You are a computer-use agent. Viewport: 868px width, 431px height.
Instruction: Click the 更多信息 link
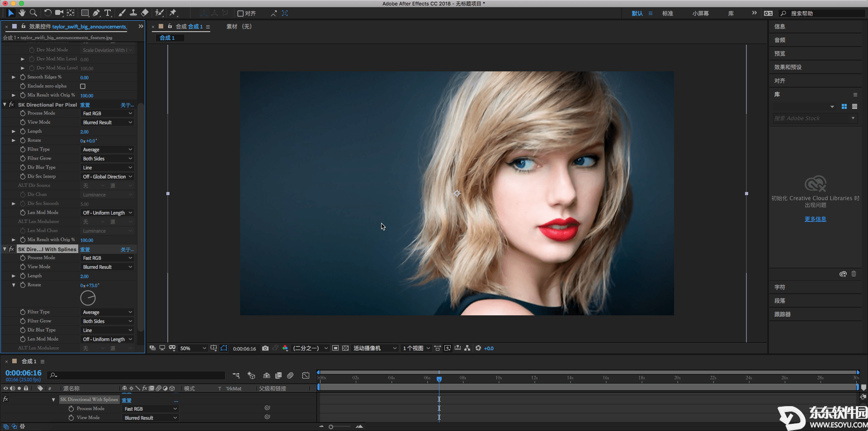tap(815, 219)
